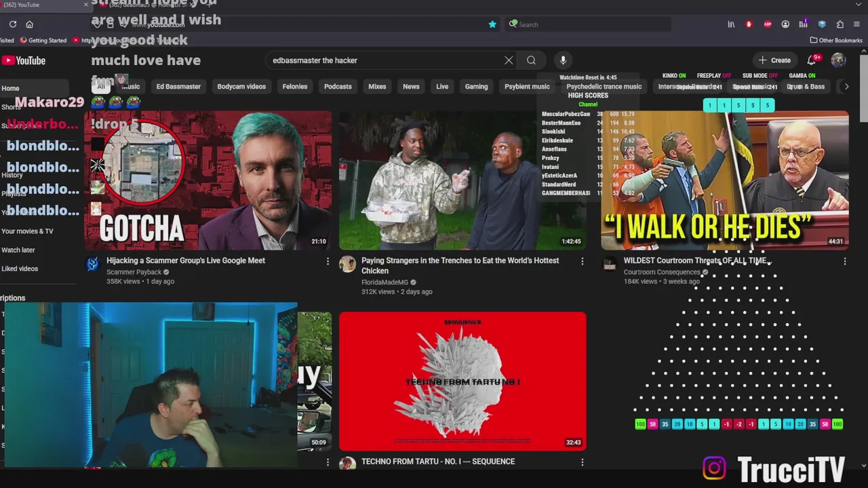Open the FloridaMadeMG channel avatar
Viewport: 868px width, 488px height.
[347, 264]
